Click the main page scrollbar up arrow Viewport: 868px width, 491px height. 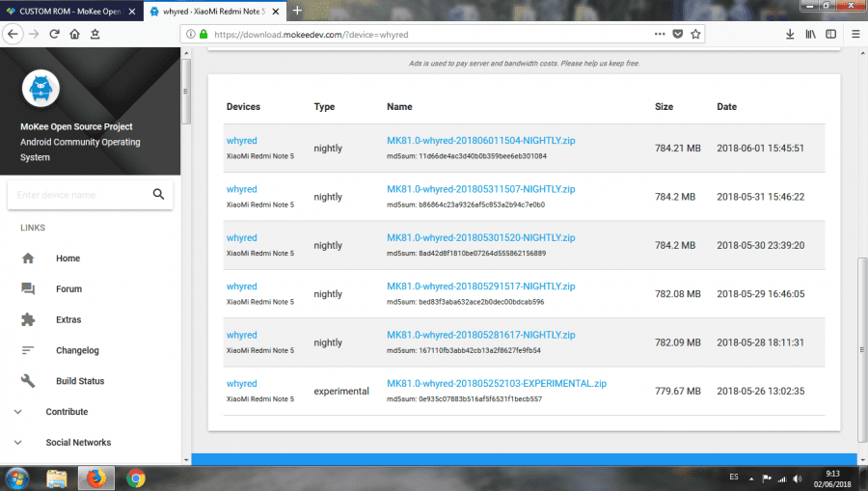pyautogui.click(x=862, y=53)
